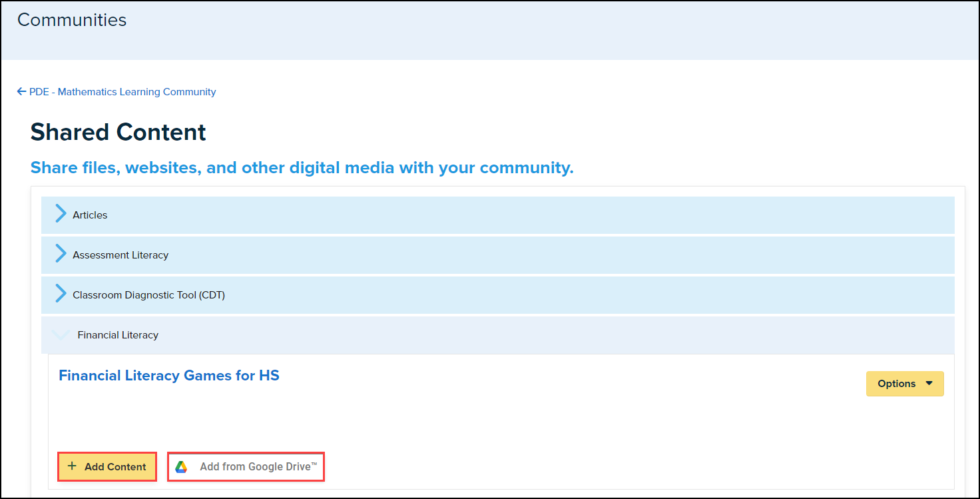Open the PDE - Mathematics Learning Community link
Viewport: 980px width, 499px height.
click(x=122, y=92)
